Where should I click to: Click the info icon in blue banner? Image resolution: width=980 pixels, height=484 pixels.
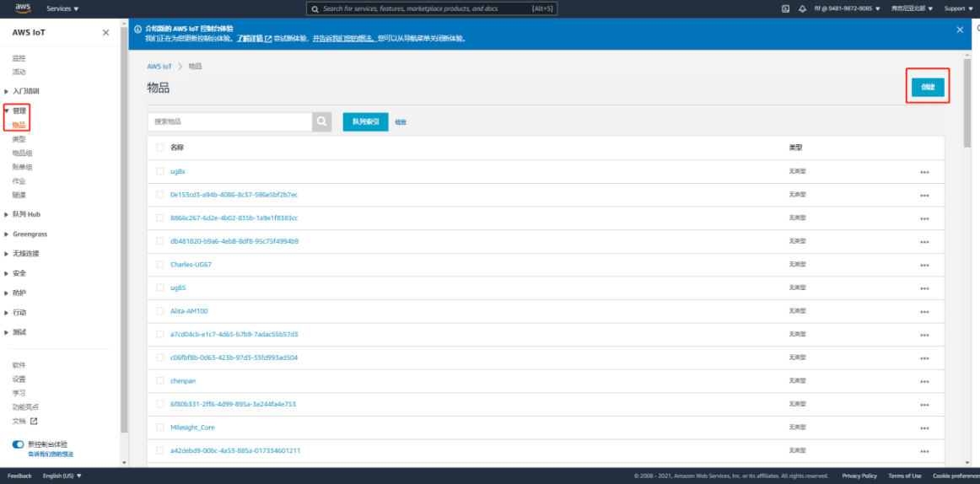tap(137, 30)
